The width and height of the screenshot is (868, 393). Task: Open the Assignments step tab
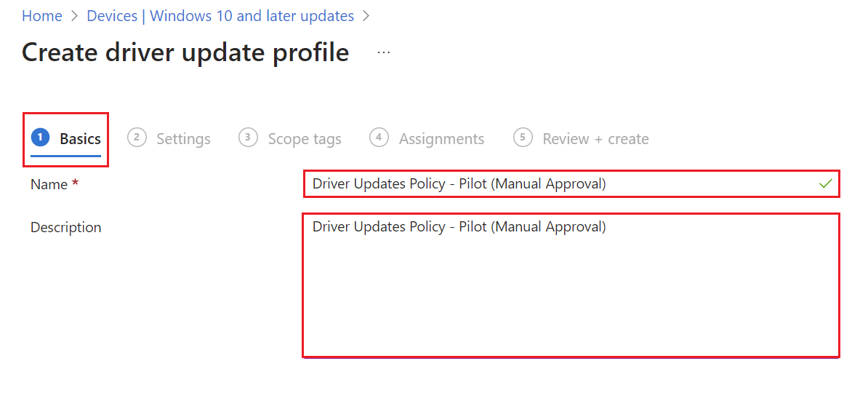click(441, 139)
